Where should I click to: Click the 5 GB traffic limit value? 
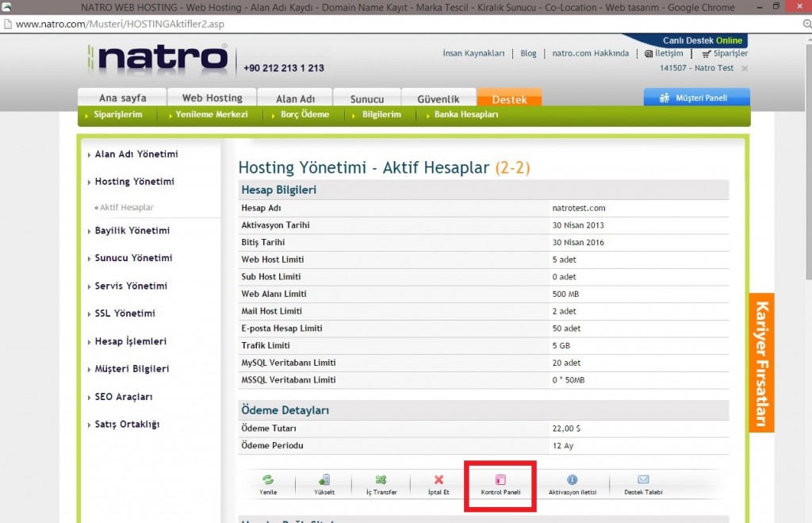561,346
